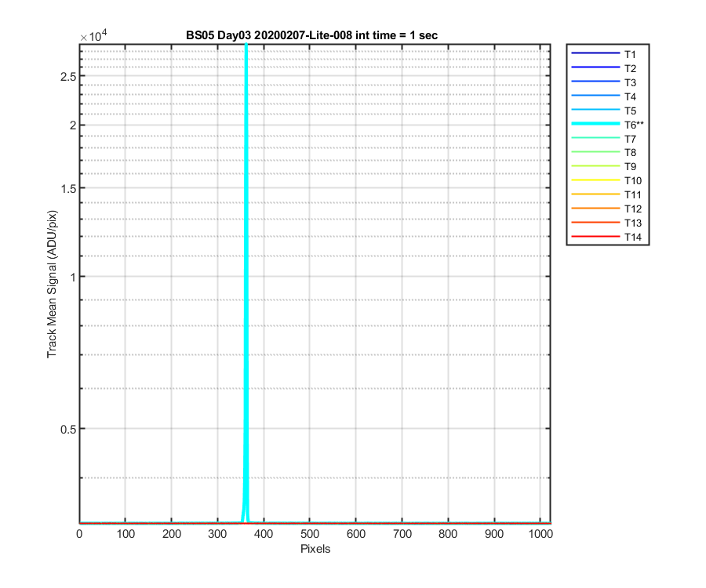The image size is (706, 588).
Task: Click the T12 legend label
Action: (x=632, y=209)
